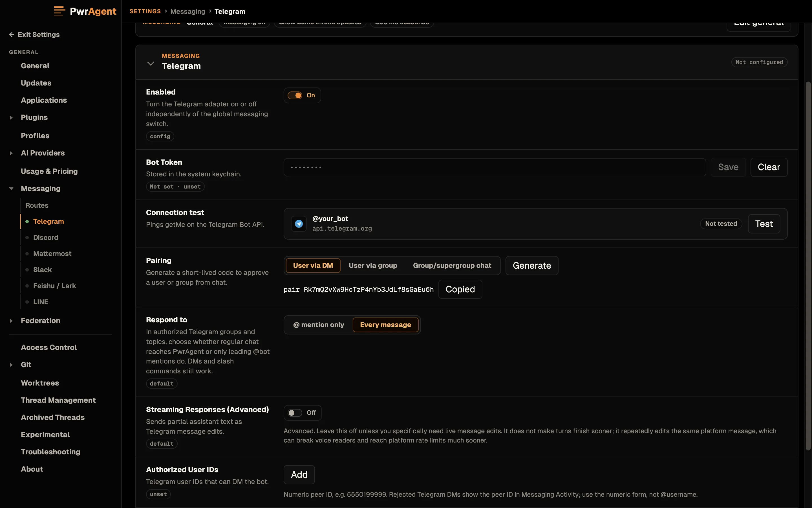Choose Every message response mode
Screen dimensions: 812x508
[x=385, y=325]
